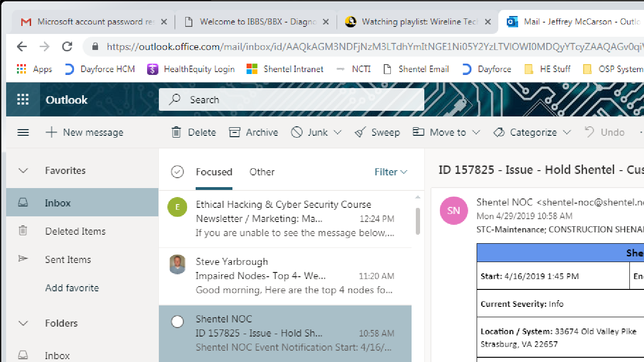Open the Filter dropdown
The height and width of the screenshot is (362, 644).
point(391,172)
